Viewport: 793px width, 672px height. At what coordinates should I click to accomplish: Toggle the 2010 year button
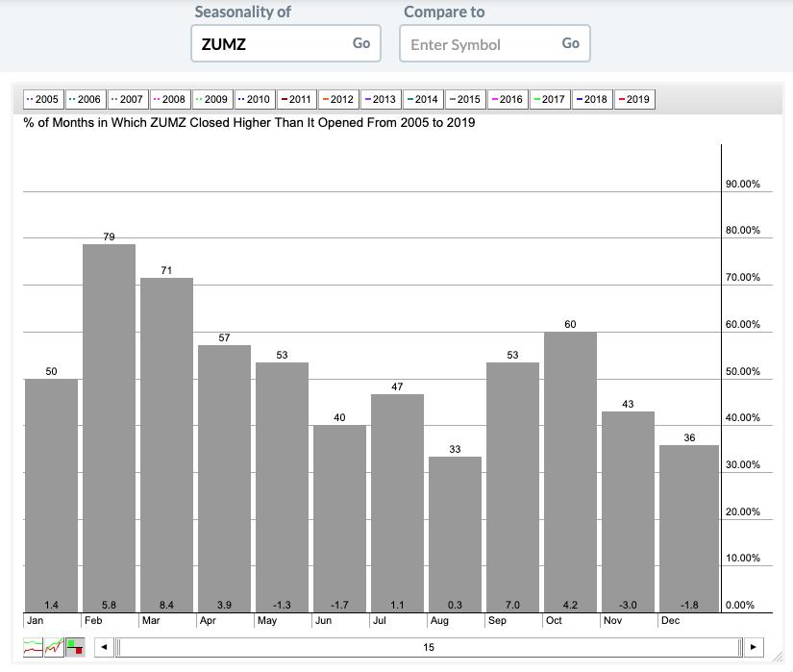(255, 99)
